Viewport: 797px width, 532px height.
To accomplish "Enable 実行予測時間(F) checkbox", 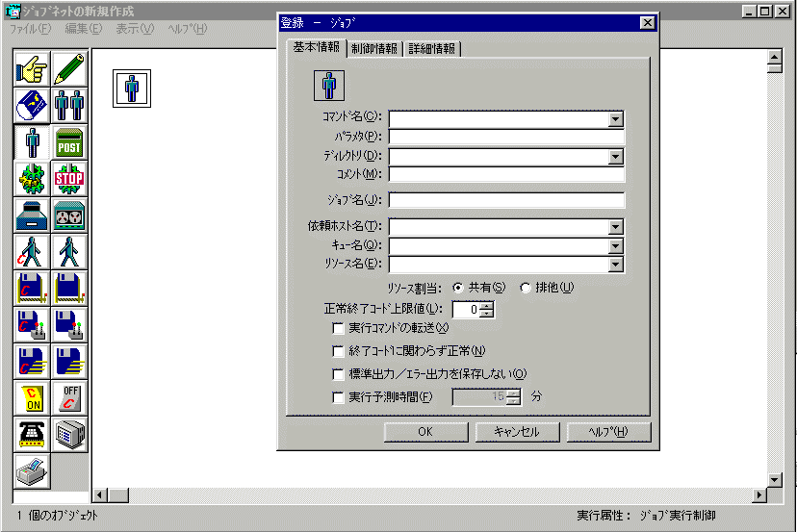I will [x=338, y=397].
